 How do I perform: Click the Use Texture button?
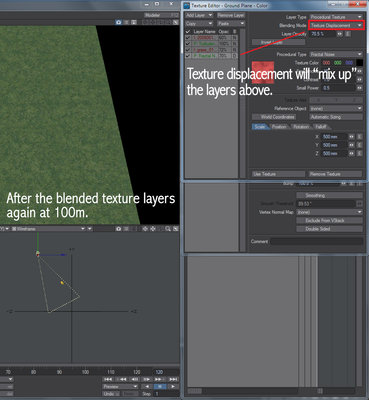click(x=278, y=174)
